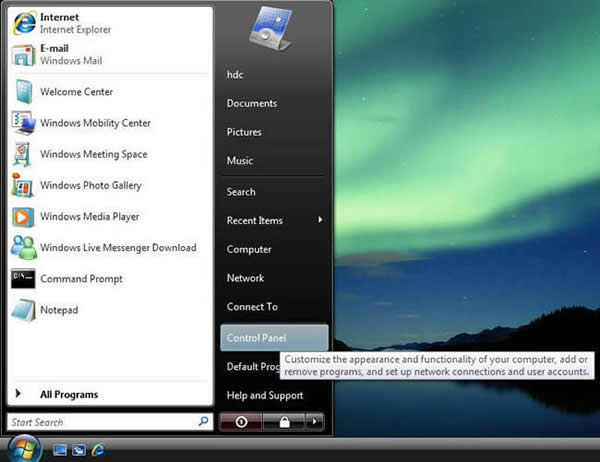Open the Command Prompt
The image size is (600, 462).
click(x=80, y=279)
